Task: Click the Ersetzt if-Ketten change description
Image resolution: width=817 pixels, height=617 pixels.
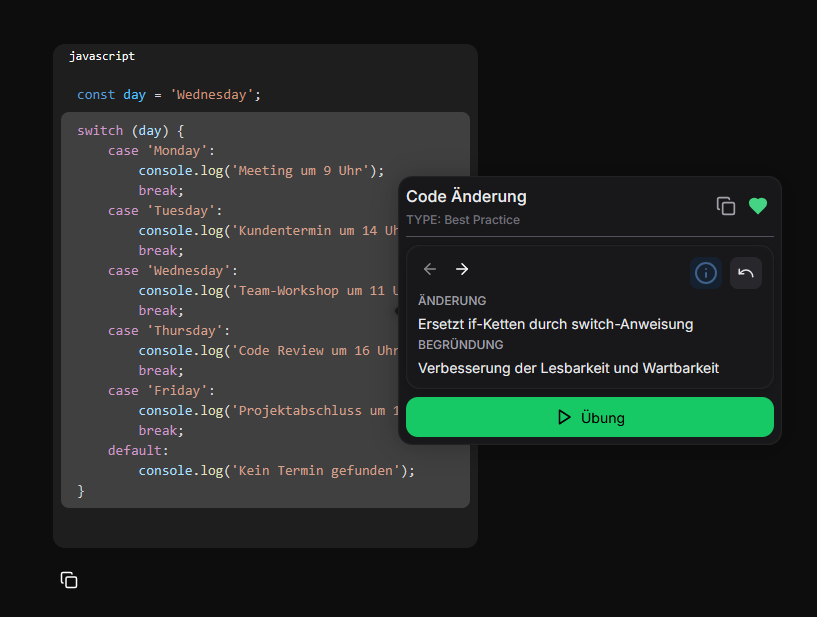Action: coord(555,324)
